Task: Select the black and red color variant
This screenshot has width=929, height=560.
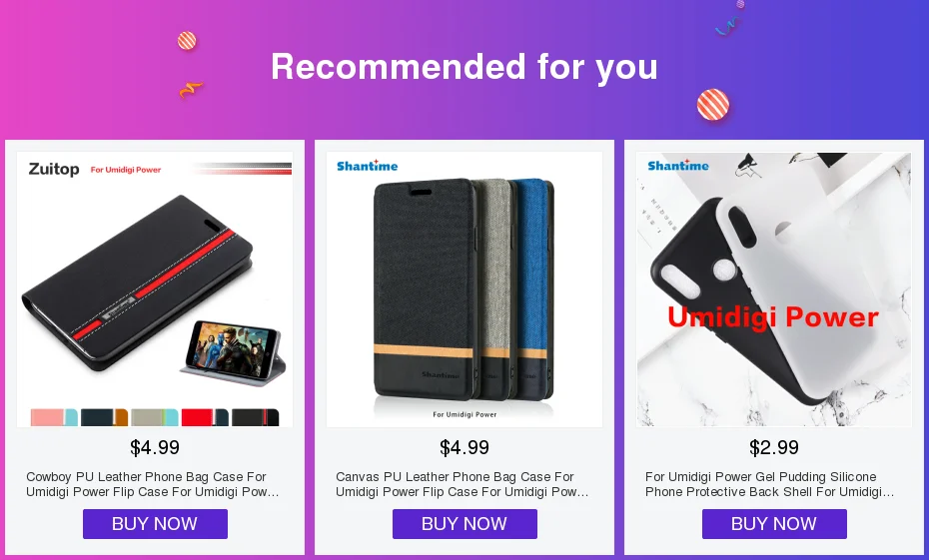Action: (x=256, y=417)
